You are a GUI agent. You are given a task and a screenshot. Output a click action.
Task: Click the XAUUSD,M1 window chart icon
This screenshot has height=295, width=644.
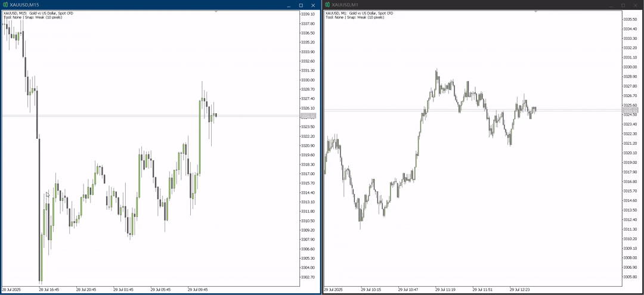327,5
